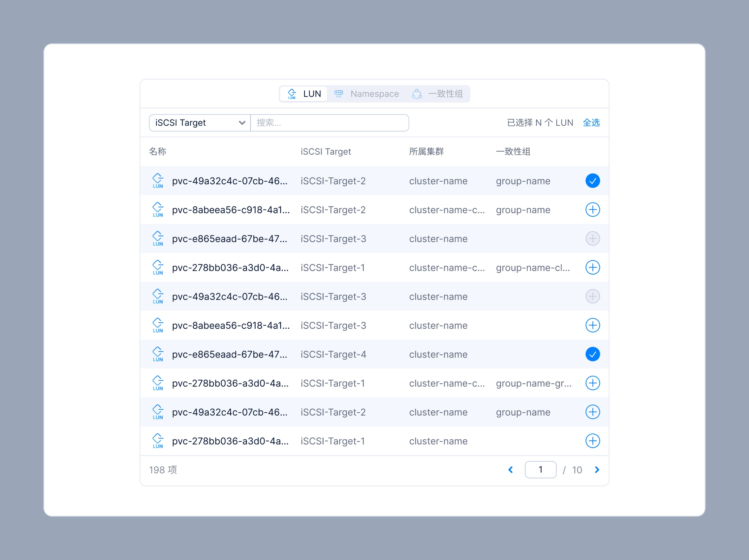
Task: Click the 全选 select-all link
Action: pyautogui.click(x=591, y=123)
